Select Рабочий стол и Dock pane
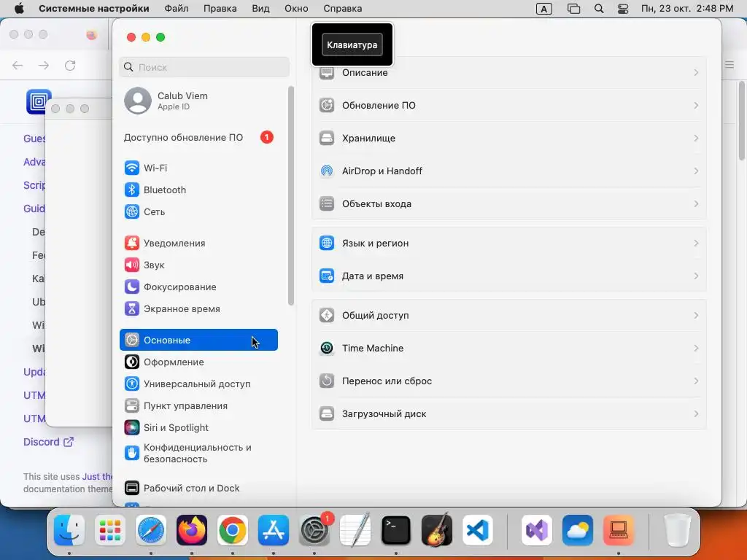Viewport: 747px width, 560px height. point(198,488)
